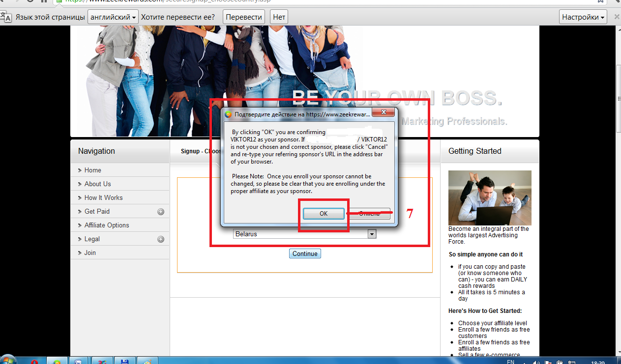The image size is (621, 364).
Task: Click the 'Choose your affiliate level' bullet
Action: coord(493,323)
